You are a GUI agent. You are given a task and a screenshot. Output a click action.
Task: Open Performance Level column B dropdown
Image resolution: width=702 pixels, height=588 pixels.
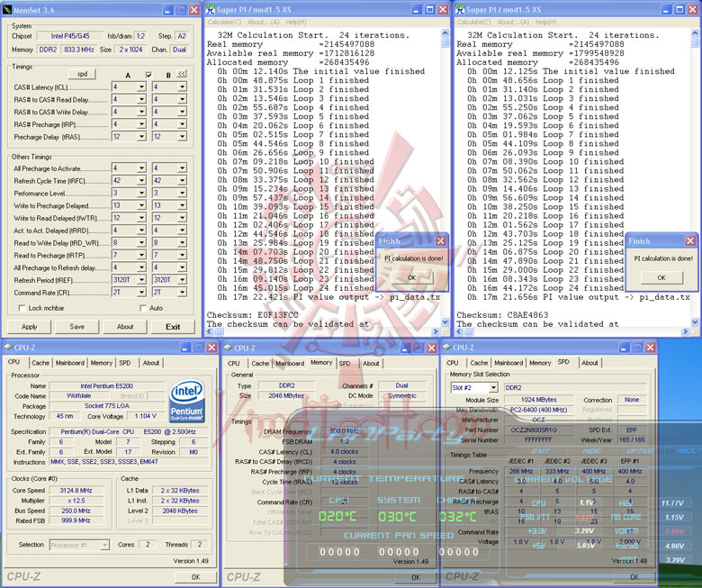182,193
